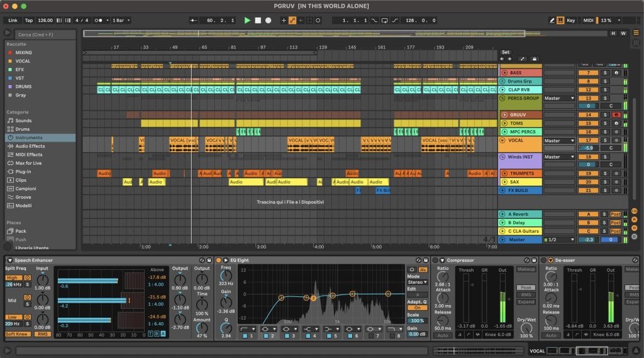Unfold the Drums Grp group track

(x=502, y=81)
